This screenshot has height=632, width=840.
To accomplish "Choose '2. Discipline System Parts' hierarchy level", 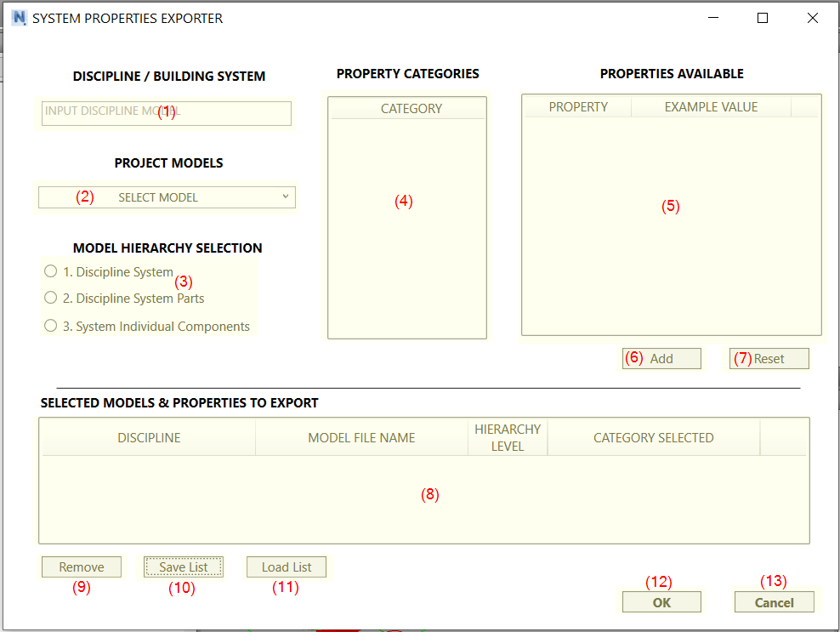I will (x=50, y=298).
